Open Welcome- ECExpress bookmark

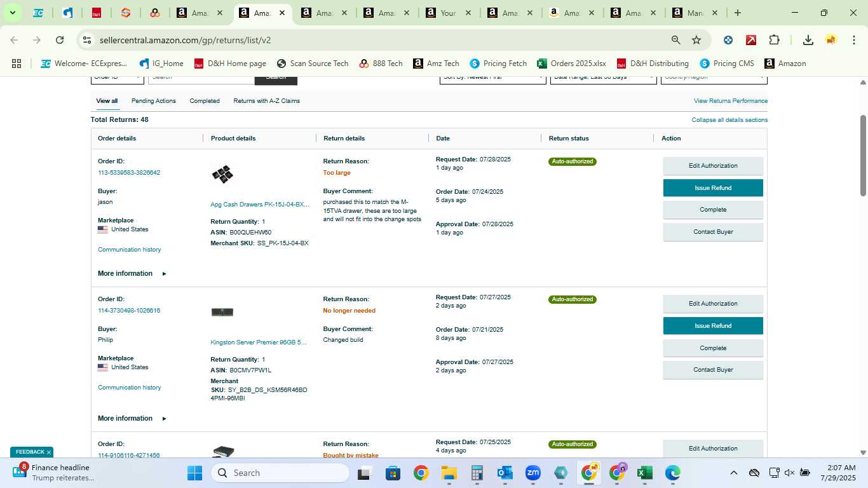coord(84,64)
